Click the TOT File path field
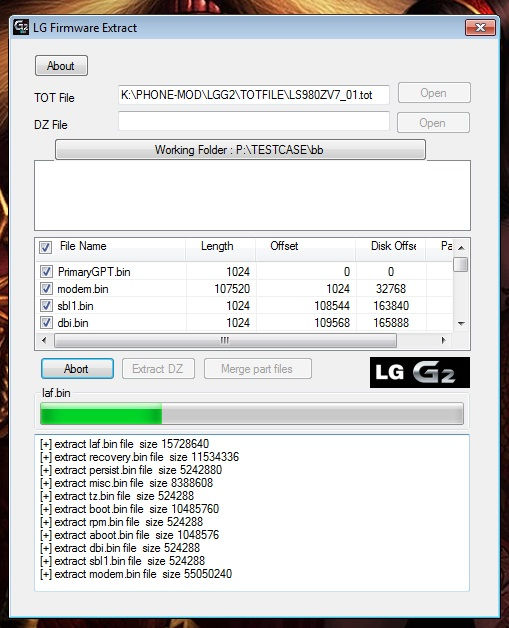This screenshot has width=509, height=628. click(254, 95)
